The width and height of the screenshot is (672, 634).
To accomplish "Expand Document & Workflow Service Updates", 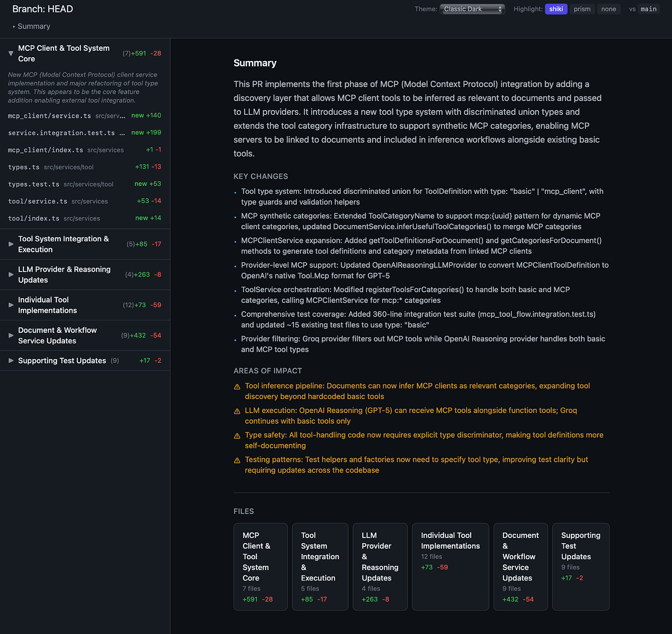I will pos(11,335).
